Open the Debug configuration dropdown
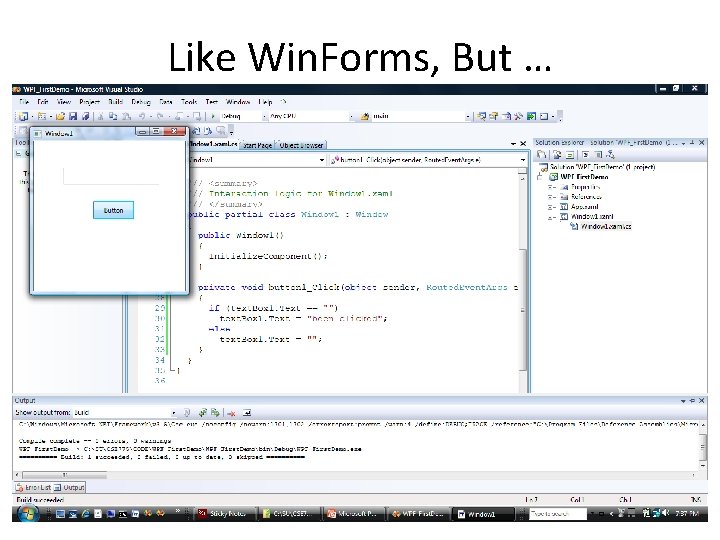 pos(243,117)
